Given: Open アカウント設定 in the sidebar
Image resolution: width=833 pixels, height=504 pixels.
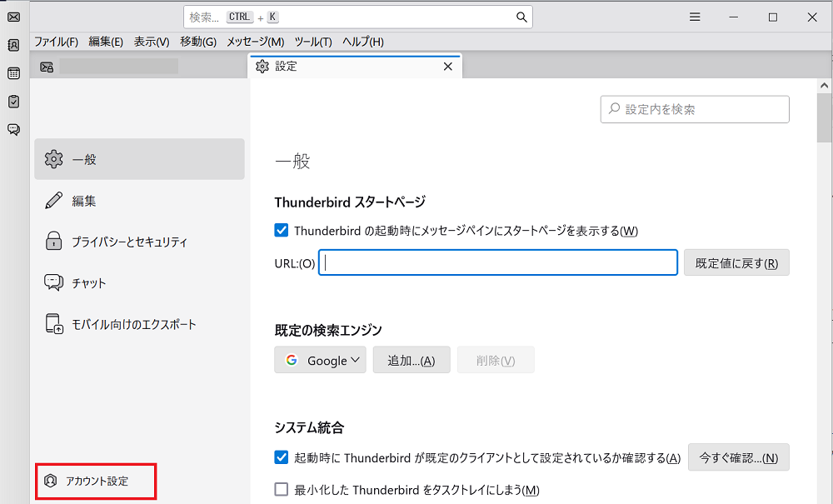Looking at the screenshot, I should 97,482.
